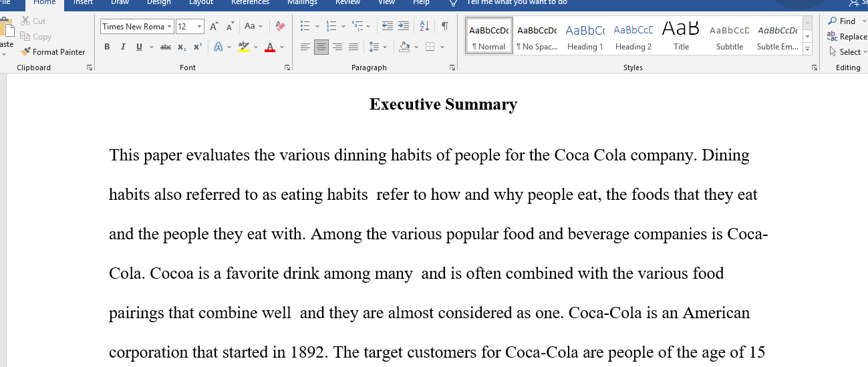
Task: Increase paragraph indent
Action: tap(404, 26)
